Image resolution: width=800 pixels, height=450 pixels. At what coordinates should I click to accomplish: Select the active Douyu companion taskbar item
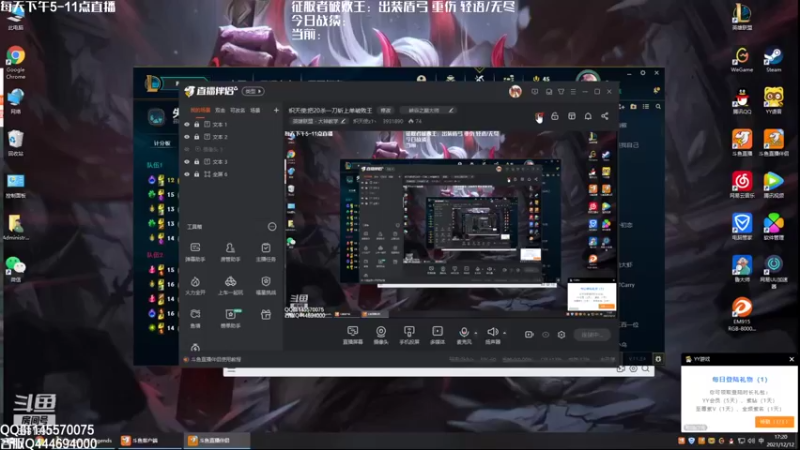216,440
